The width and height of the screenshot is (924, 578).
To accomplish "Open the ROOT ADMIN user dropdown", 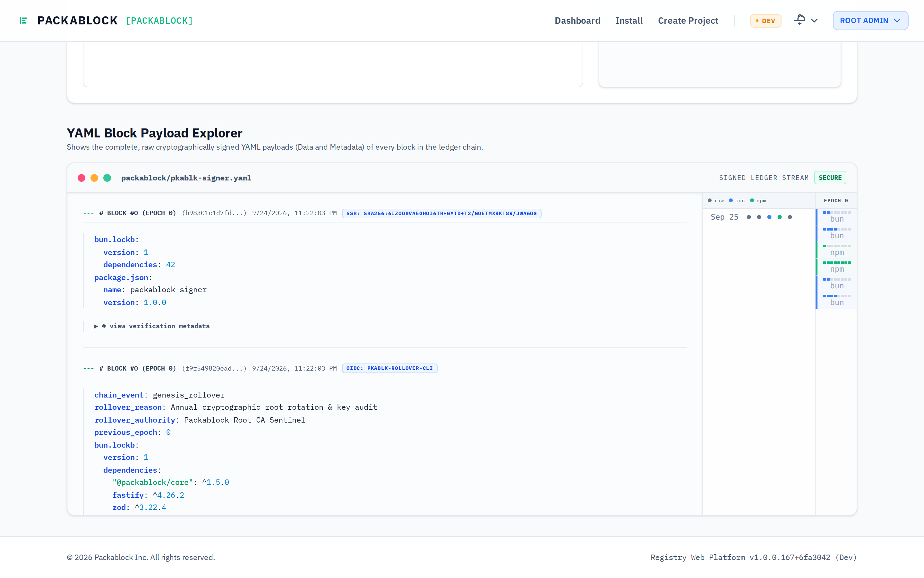I will [x=870, y=21].
